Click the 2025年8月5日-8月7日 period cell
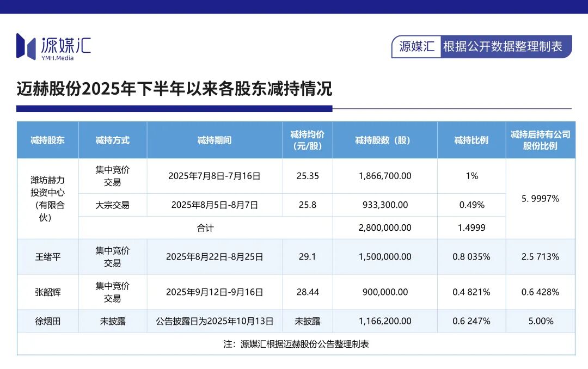The height and width of the screenshot is (369, 588). coord(215,205)
